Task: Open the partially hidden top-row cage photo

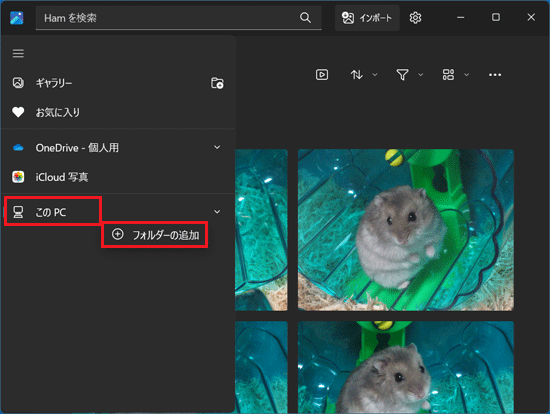Action: [x=261, y=230]
